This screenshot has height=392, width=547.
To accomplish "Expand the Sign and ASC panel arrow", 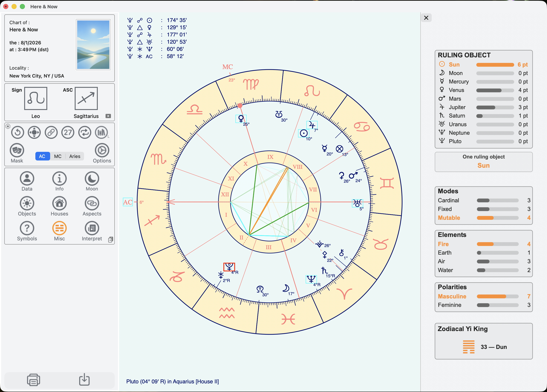I will pyautogui.click(x=108, y=116).
